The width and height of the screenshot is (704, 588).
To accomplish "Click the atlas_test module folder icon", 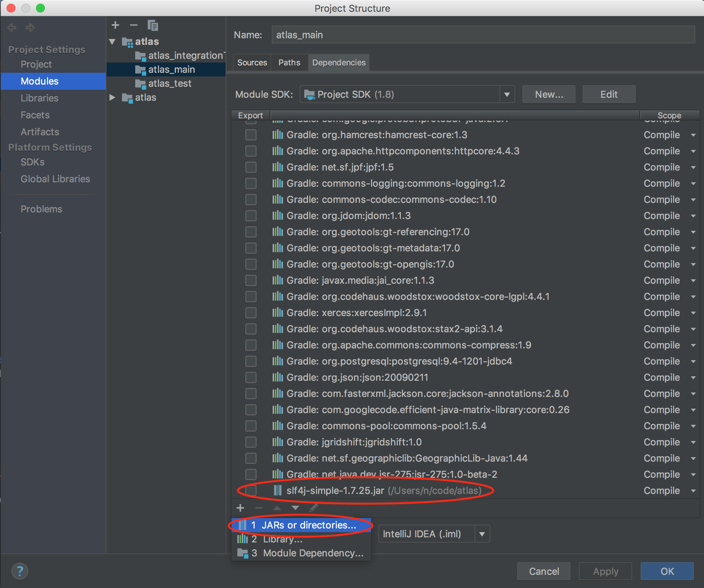I will (x=140, y=84).
